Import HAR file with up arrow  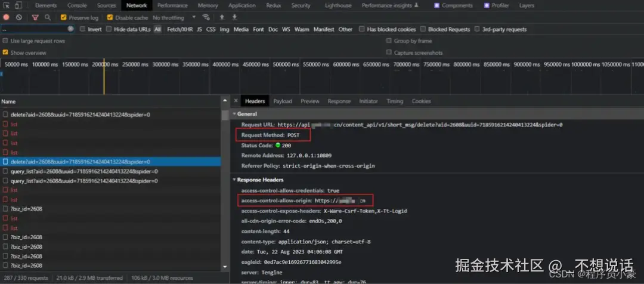222,18
